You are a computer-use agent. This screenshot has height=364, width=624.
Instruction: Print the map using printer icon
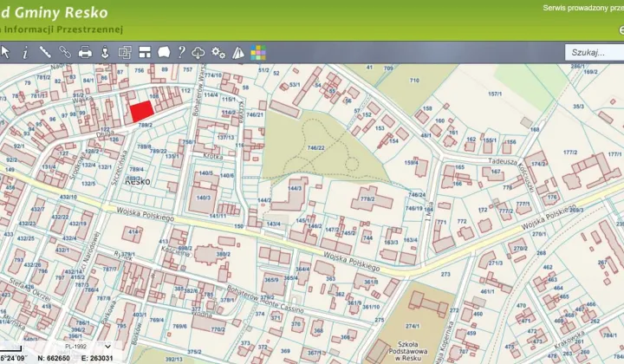85,53
